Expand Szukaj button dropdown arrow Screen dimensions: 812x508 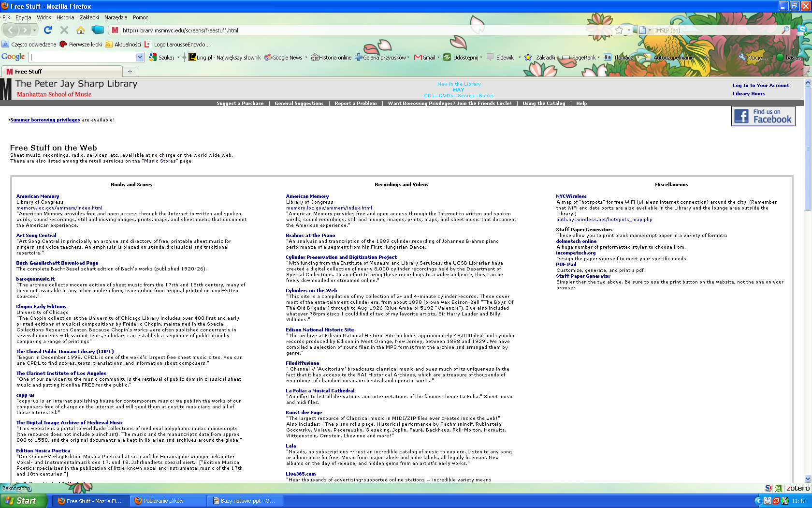point(178,57)
